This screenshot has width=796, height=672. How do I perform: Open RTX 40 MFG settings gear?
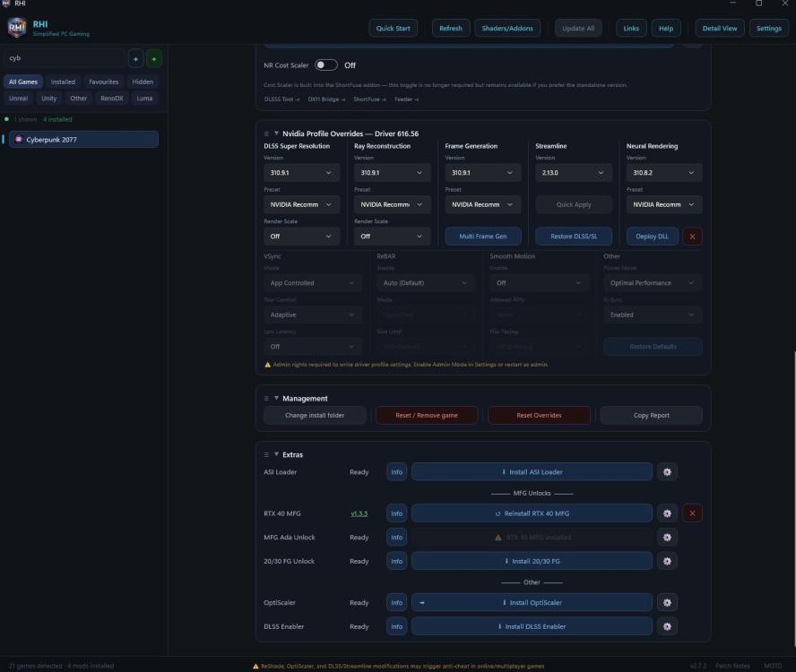667,513
